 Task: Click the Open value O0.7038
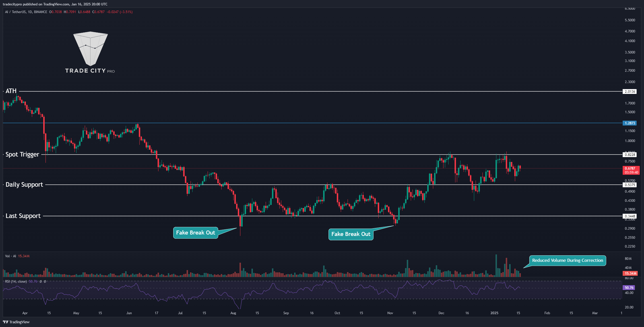[x=55, y=12]
